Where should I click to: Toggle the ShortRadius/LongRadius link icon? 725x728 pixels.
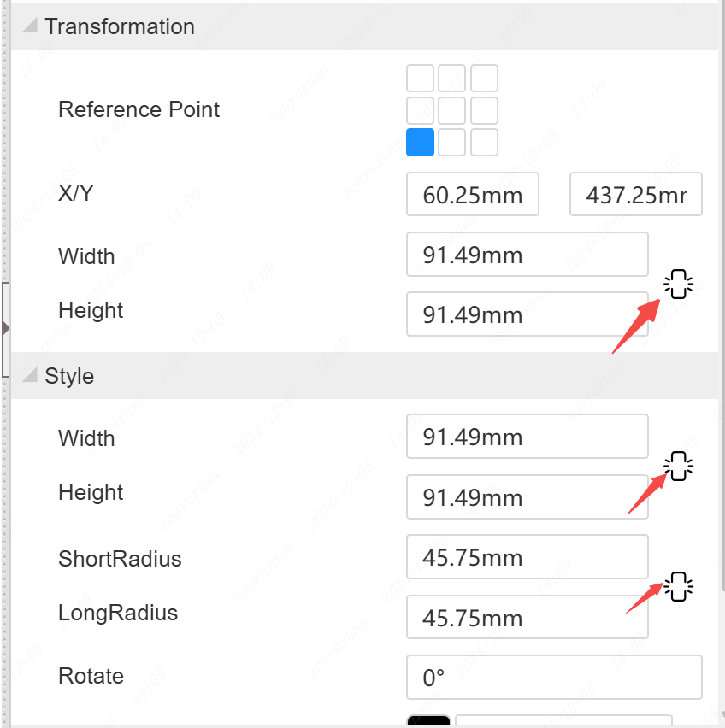(679, 586)
